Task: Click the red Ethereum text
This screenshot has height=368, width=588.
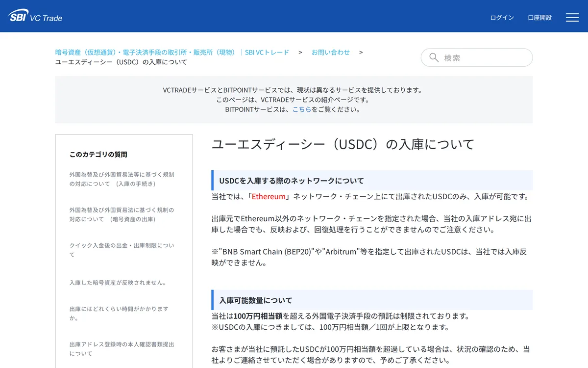Action: click(269, 196)
